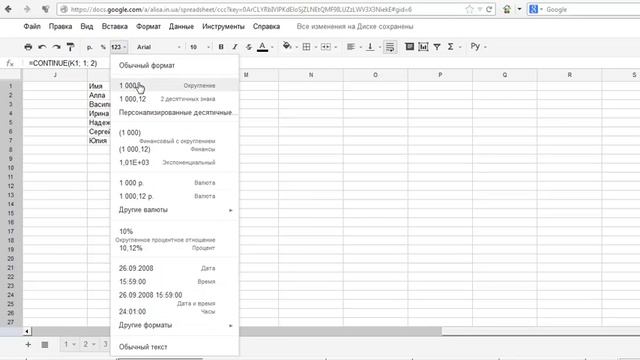Image resolution: width=640 pixels, height=360 pixels.
Task: Choose 26.09.2008 15:59:00 date-time format
Action: point(175,298)
